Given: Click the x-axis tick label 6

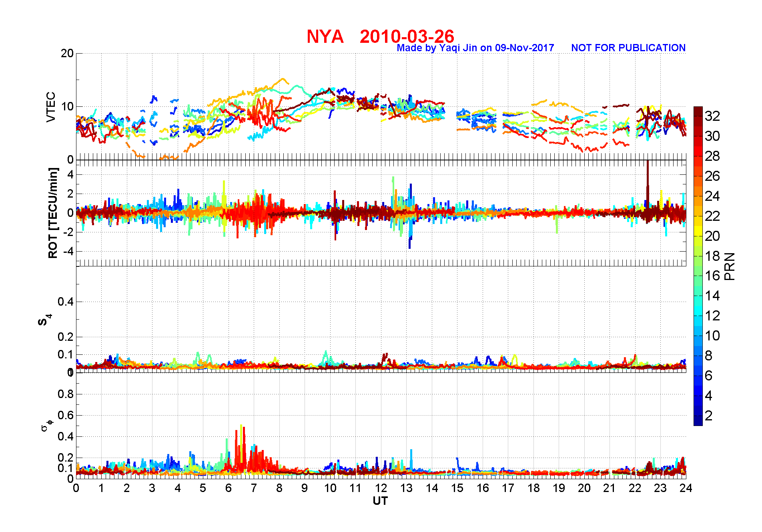Looking at the screenshot, I should 229,488.
